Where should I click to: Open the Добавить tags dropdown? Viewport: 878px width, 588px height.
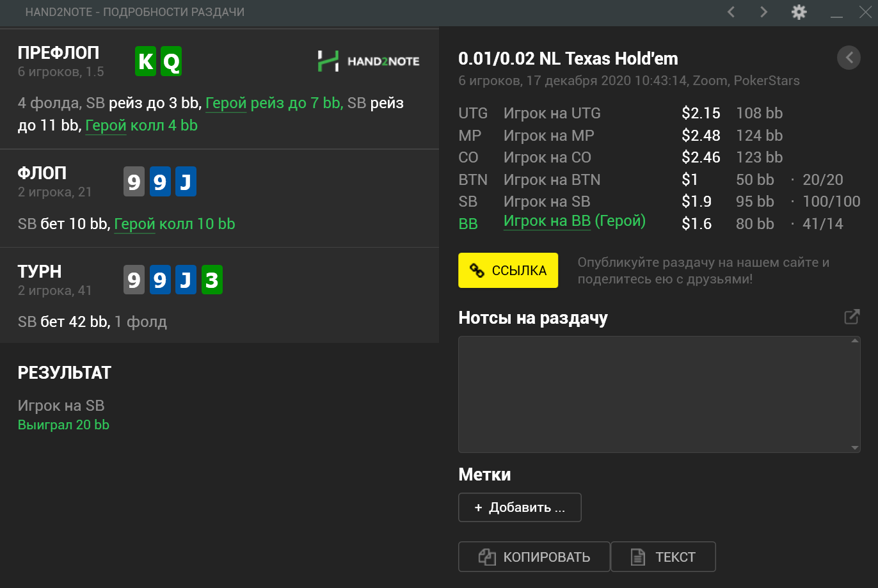point(520,507)
